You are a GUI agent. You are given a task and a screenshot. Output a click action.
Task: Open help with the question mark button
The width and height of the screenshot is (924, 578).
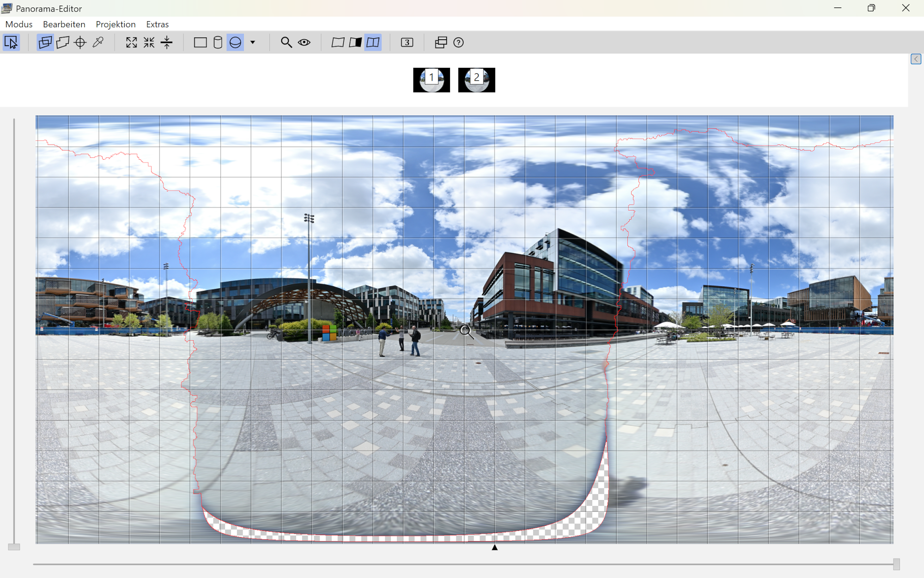click(458, 42)
